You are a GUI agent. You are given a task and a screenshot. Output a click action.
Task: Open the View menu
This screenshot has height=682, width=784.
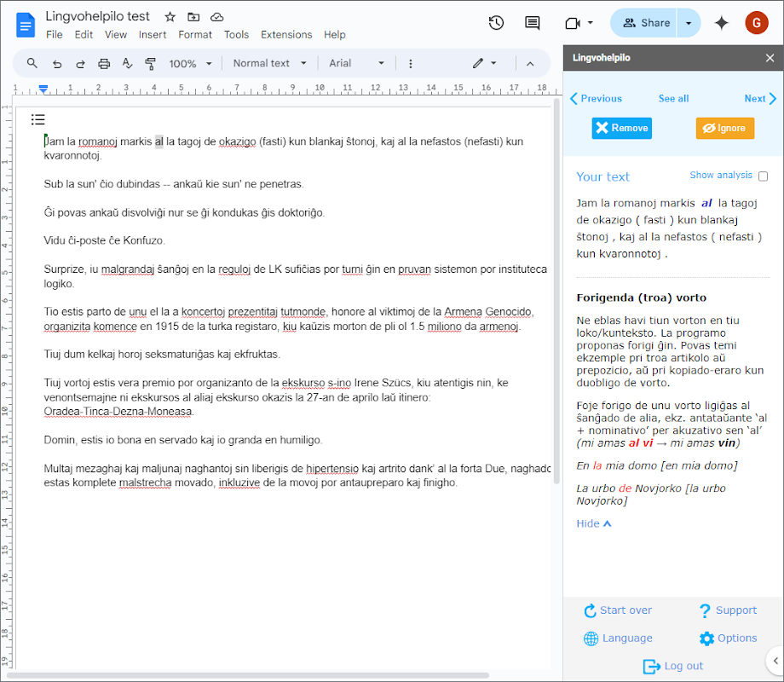coord(116,34)
